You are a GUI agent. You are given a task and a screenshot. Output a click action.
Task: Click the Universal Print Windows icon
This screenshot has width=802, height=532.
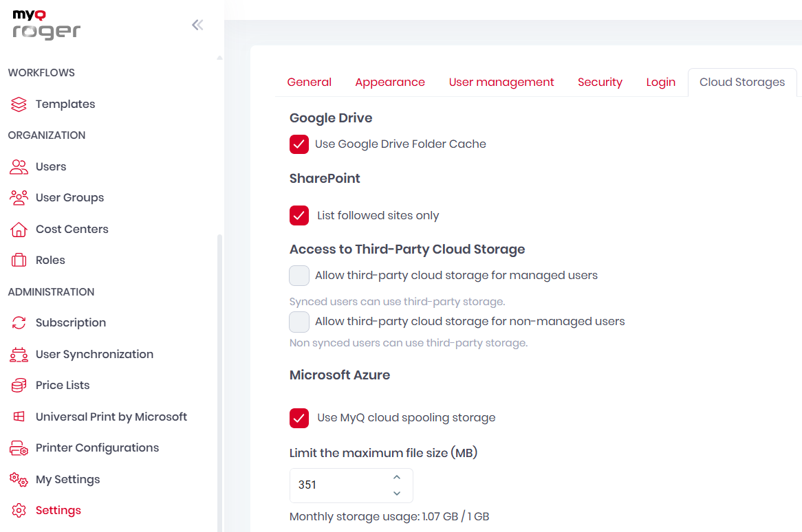coord(19,417)
